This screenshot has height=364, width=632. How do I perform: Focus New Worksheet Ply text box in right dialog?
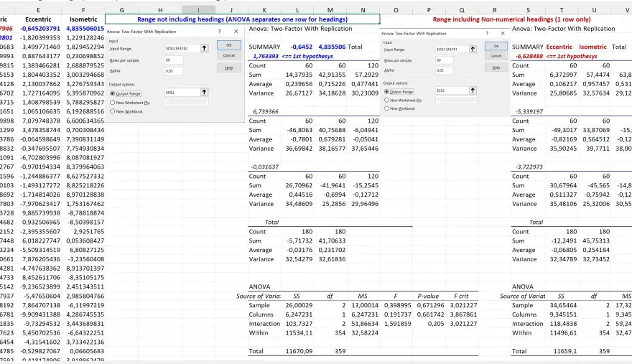pyautogui.click(x=456, y=100)
